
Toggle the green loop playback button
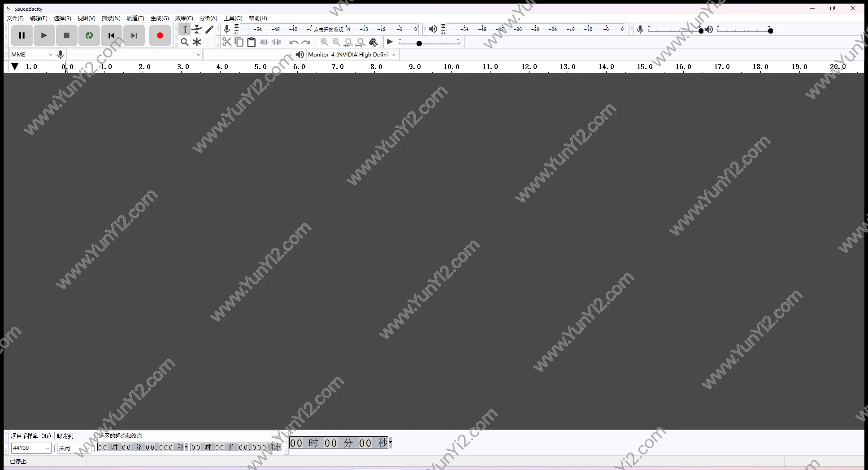(x=89, y=35)
